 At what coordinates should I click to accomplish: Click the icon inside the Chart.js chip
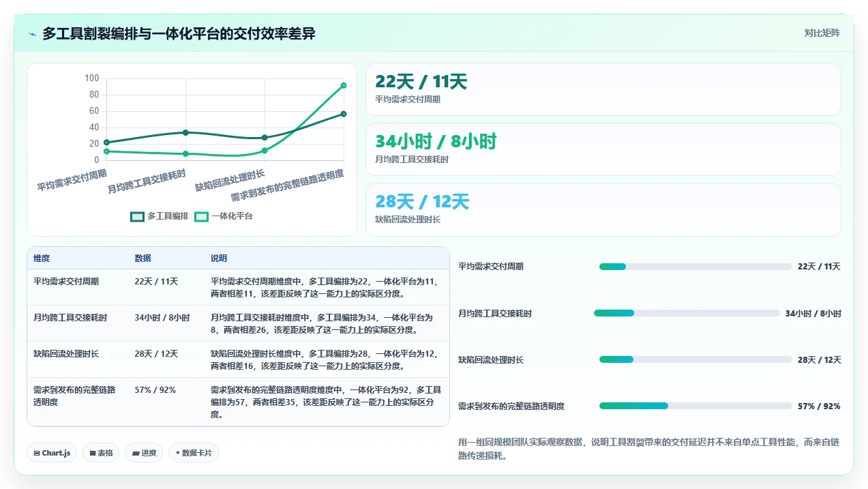(x=36, y=453)
